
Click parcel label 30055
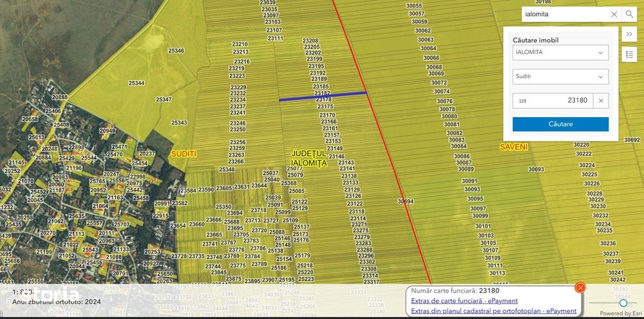[414, 6]
